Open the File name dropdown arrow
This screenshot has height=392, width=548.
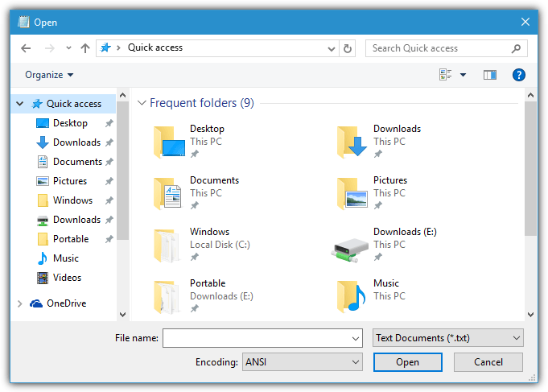[356, 338]
